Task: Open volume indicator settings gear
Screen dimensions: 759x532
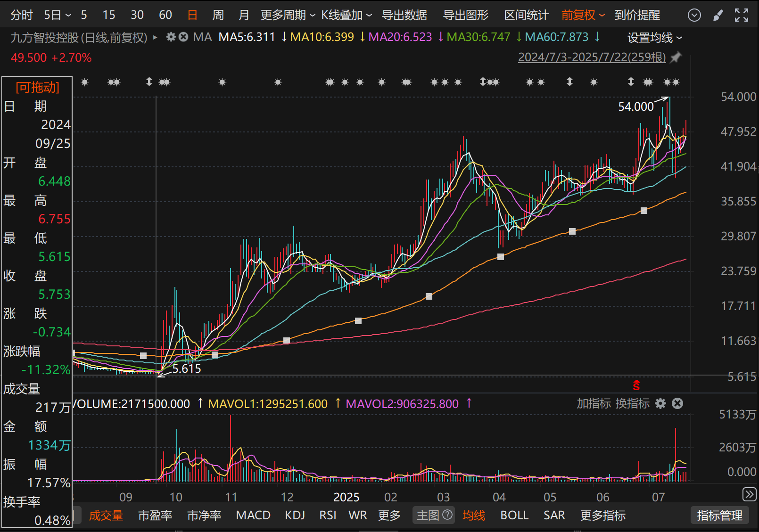Action: (661, 403)
